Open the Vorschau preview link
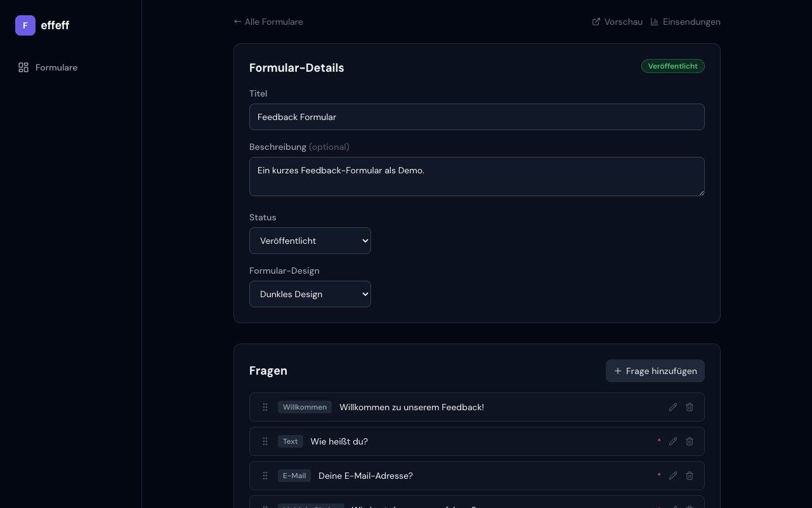812x508 pixels. [x=617, y=22]
